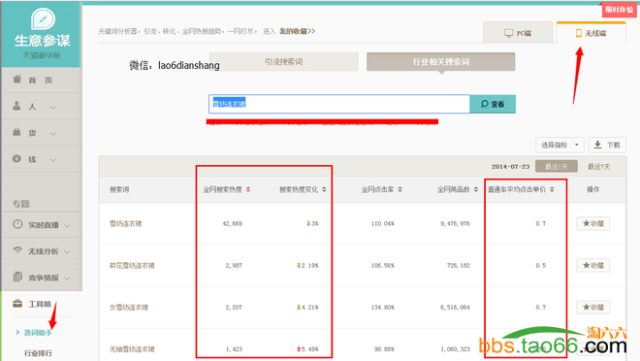Select 选词助手 in the sidebar
This screenshot has height=361, width=640.
38,332
